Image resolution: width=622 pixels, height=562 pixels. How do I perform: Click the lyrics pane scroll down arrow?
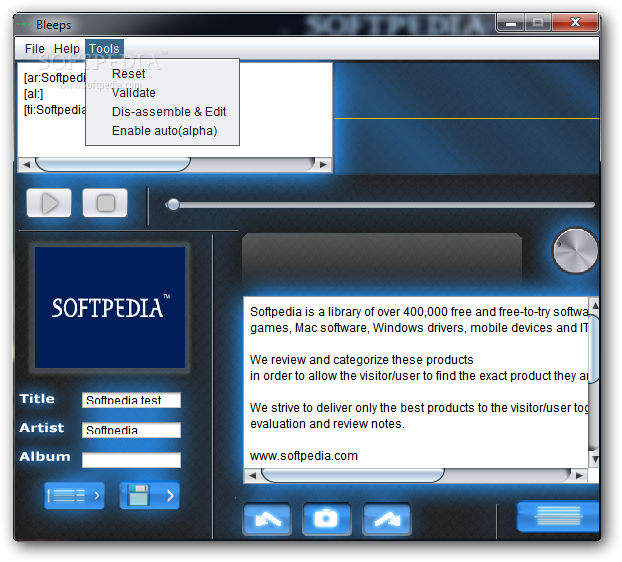(x=594, y=458)
